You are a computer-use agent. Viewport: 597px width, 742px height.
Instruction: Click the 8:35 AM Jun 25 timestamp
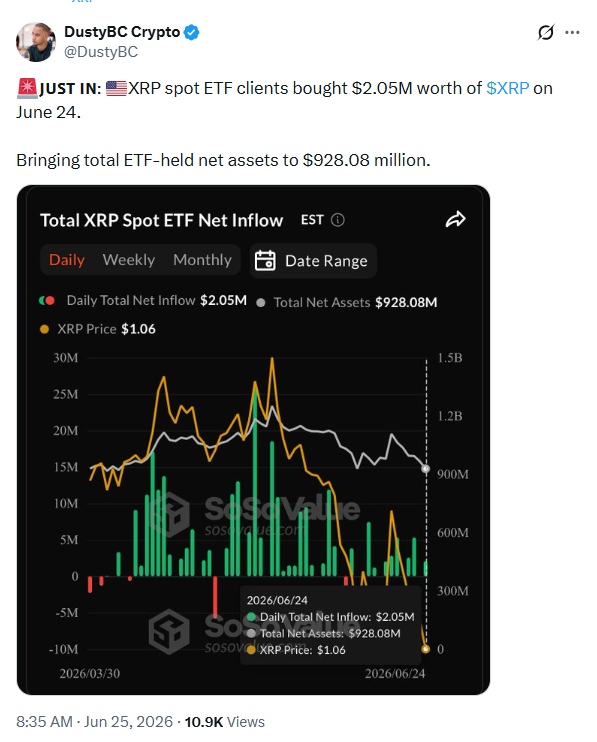point(94,722)
